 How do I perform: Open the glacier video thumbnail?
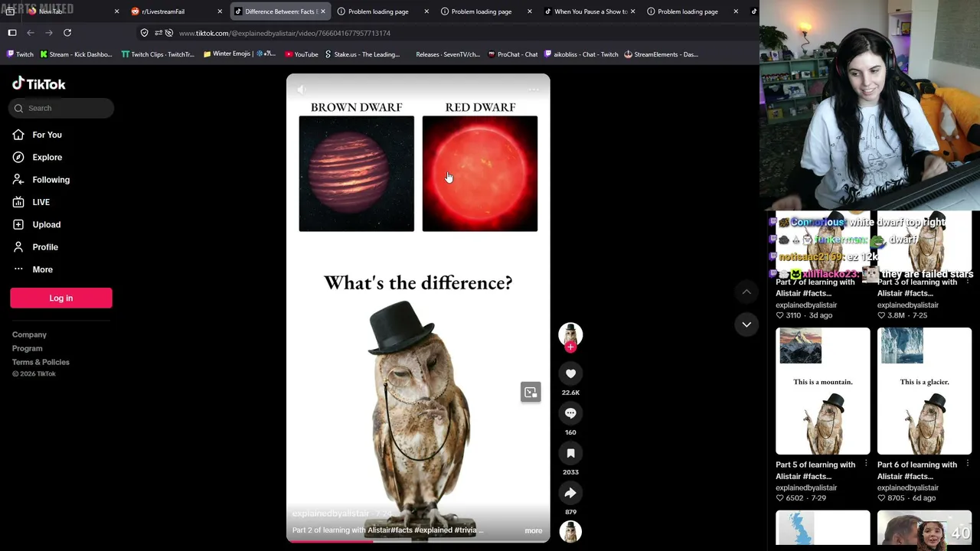pos(925,391)
